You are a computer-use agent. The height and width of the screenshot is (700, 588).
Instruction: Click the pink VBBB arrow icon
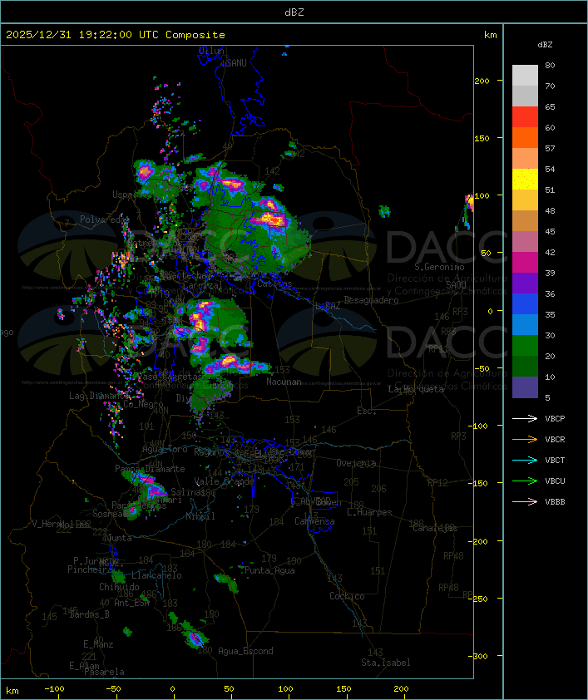pos(525,502)
